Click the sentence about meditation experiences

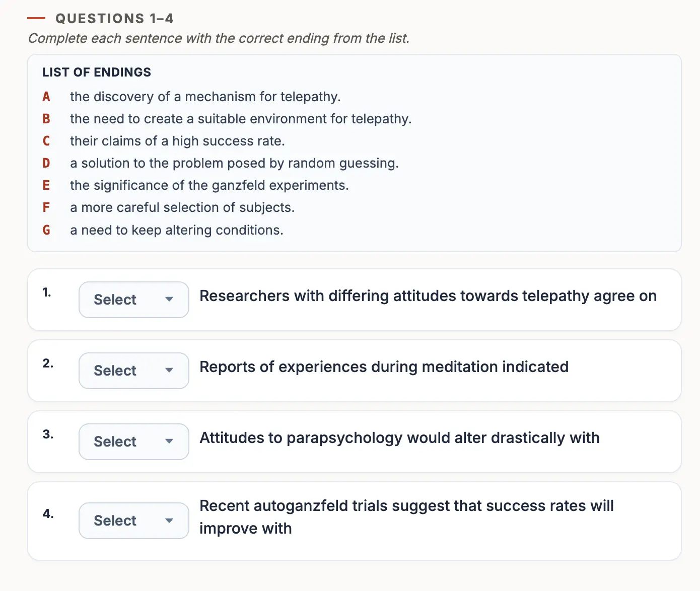click(x=384, y=367)
